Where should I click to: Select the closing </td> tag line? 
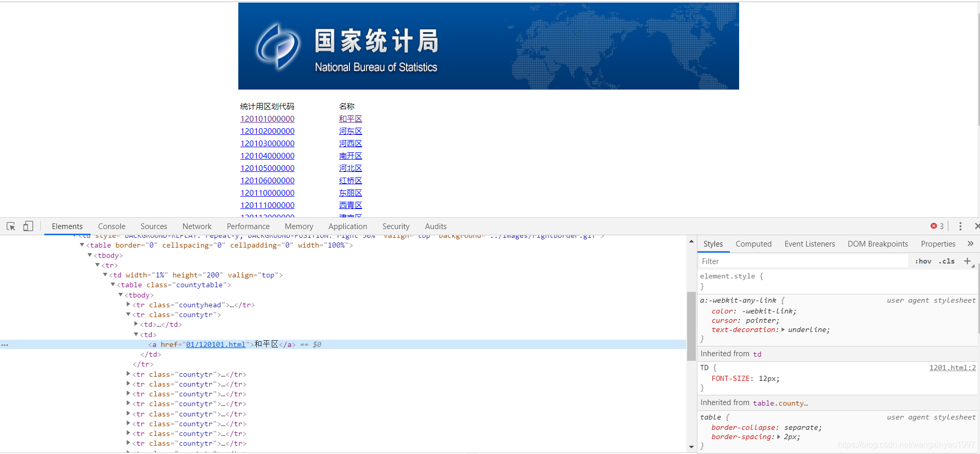[x=151, y=354]
